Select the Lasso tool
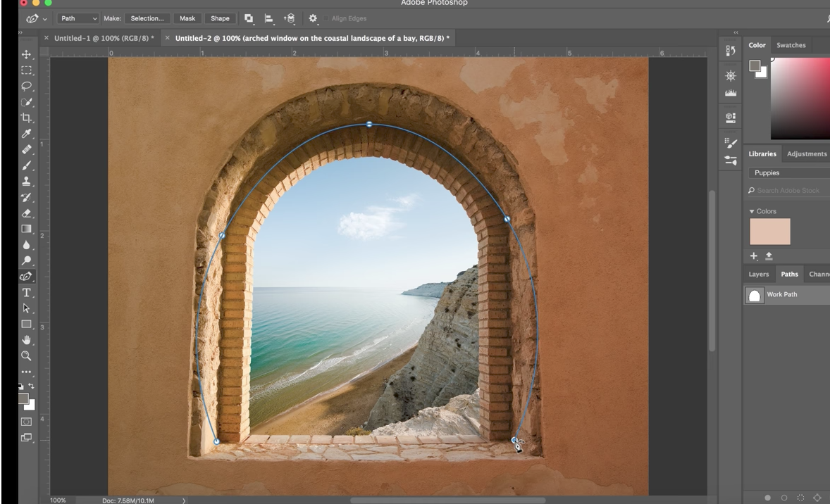This screenshot has height=504, width=830. [26, 86]
